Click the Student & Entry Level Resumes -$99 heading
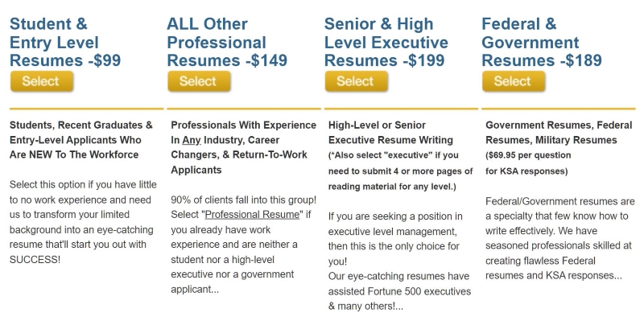The image size is (644, 317). (65, 43)
